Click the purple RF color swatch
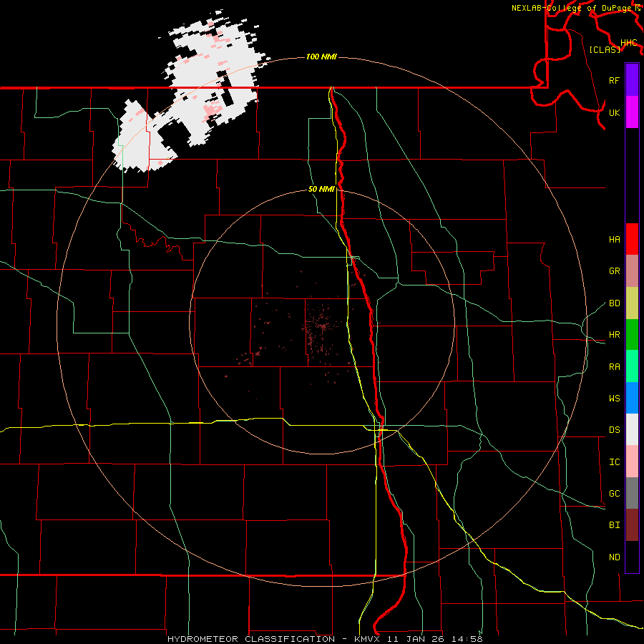 632,80
